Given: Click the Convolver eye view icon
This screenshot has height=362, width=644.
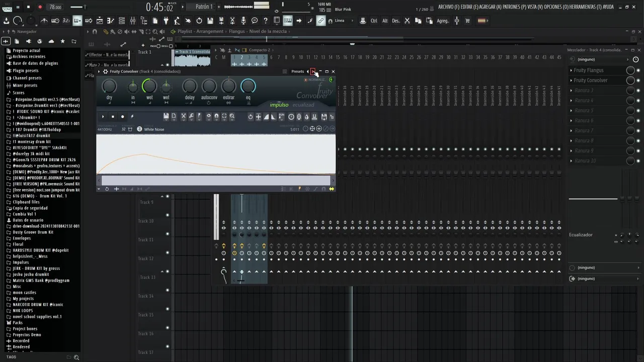Looking at the screenshot, I should (209, 116).
